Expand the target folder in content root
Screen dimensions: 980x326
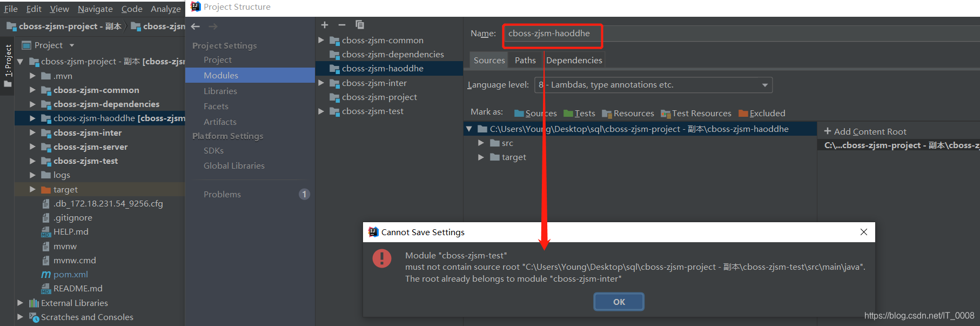(481, 157)
